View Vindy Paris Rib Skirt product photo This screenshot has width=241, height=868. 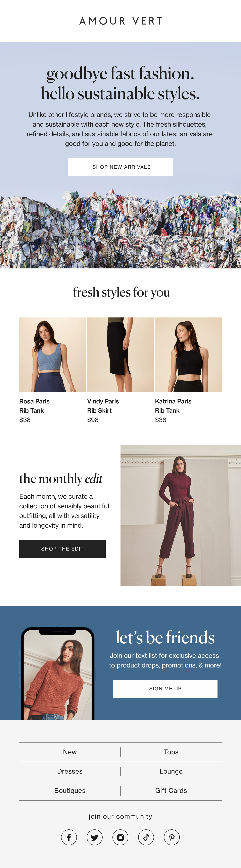[x=120, y=355]
